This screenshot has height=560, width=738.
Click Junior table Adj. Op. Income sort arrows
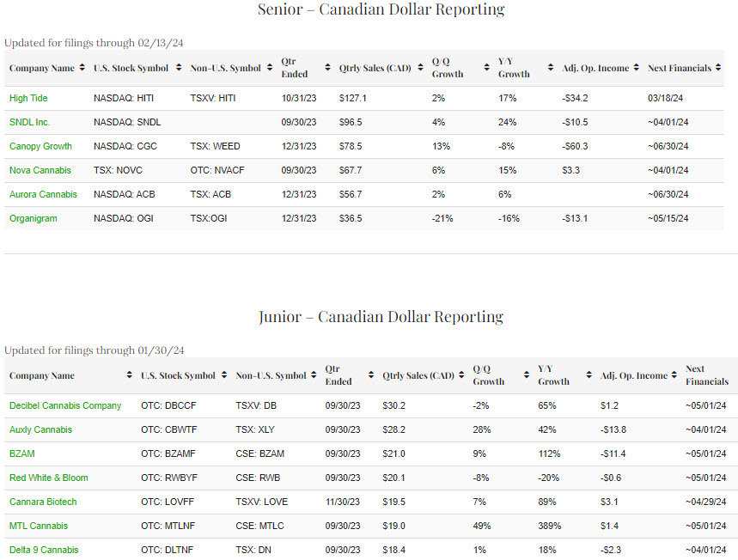(x=674, y=375)
